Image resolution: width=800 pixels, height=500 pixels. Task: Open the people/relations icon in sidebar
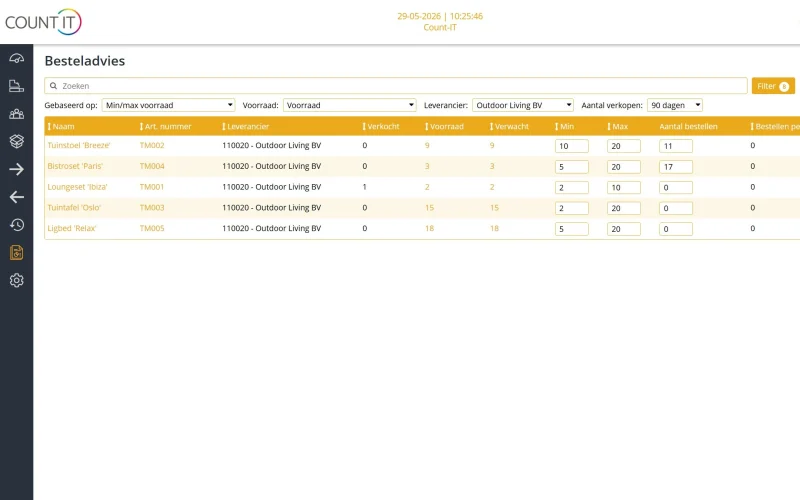tap(16, 114)
